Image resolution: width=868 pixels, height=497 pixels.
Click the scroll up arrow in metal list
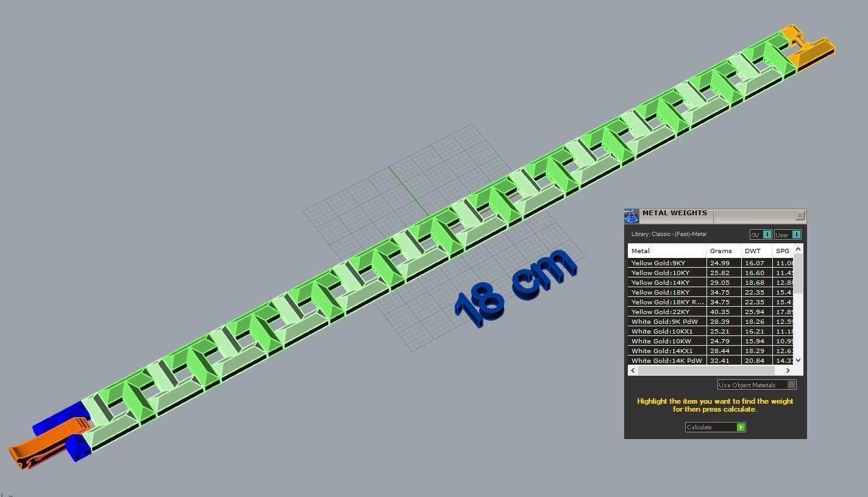tap(799, 249)
